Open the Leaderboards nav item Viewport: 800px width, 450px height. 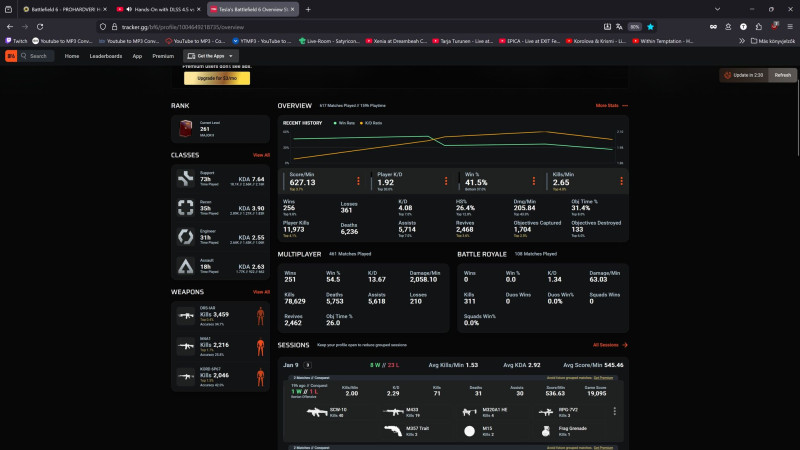point(106,56)
